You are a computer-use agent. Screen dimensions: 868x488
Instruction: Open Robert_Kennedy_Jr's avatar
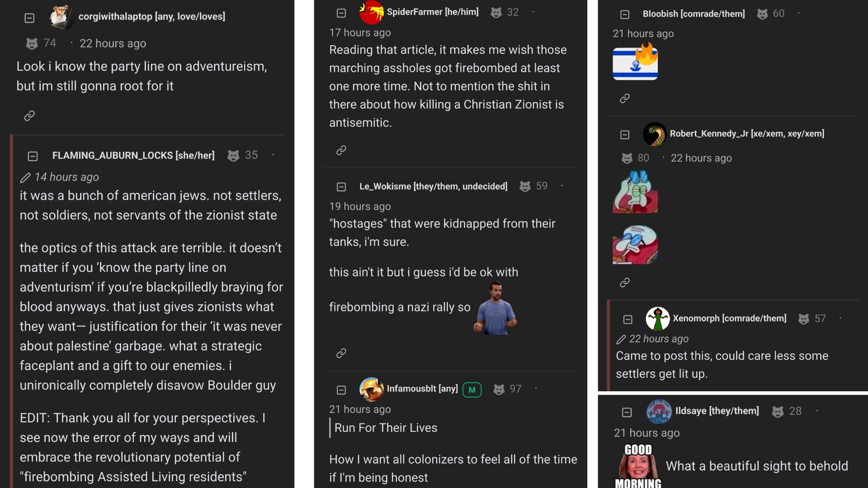pyautogui.click(x=654, y=134)
